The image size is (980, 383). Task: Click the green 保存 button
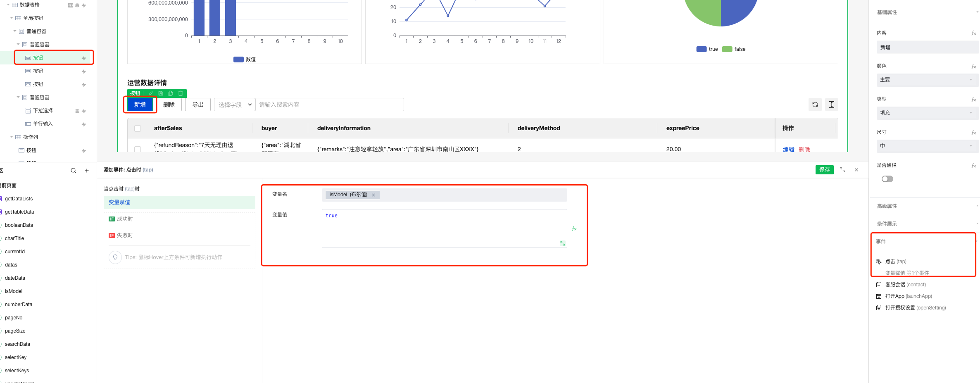coord(825,170)
